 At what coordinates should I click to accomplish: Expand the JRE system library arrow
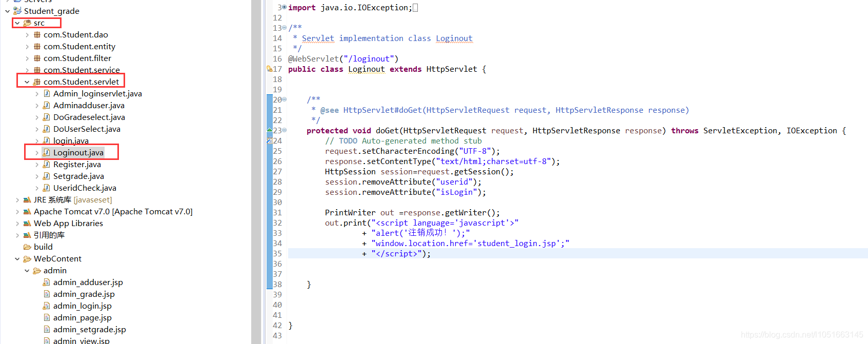coord(17,200)
